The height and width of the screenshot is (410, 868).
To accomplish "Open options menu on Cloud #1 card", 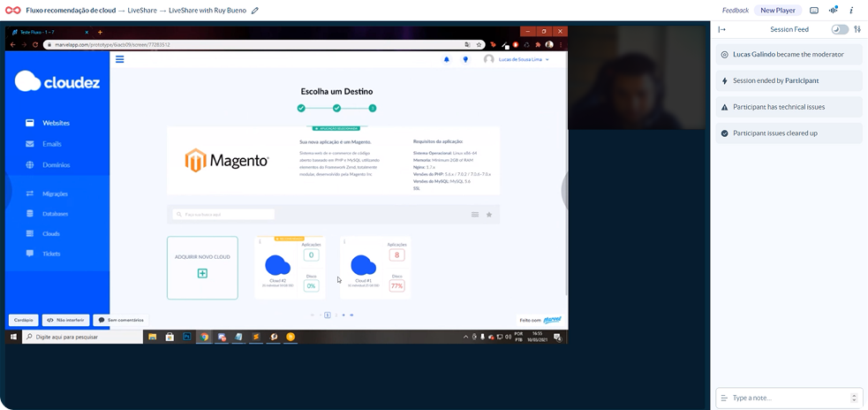I will 344,242.
